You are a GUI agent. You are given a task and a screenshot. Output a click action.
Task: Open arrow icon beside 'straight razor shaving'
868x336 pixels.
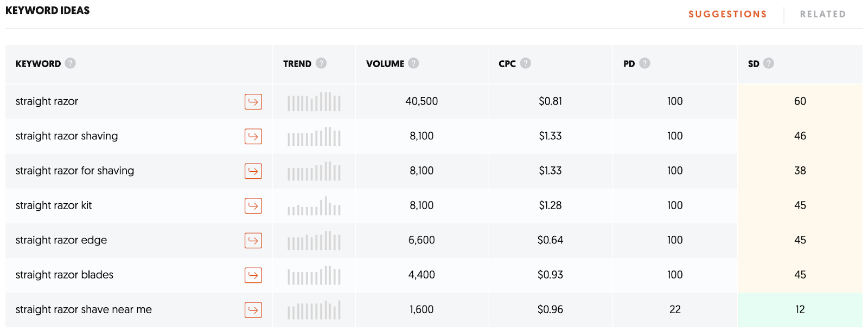coord(253,137)
